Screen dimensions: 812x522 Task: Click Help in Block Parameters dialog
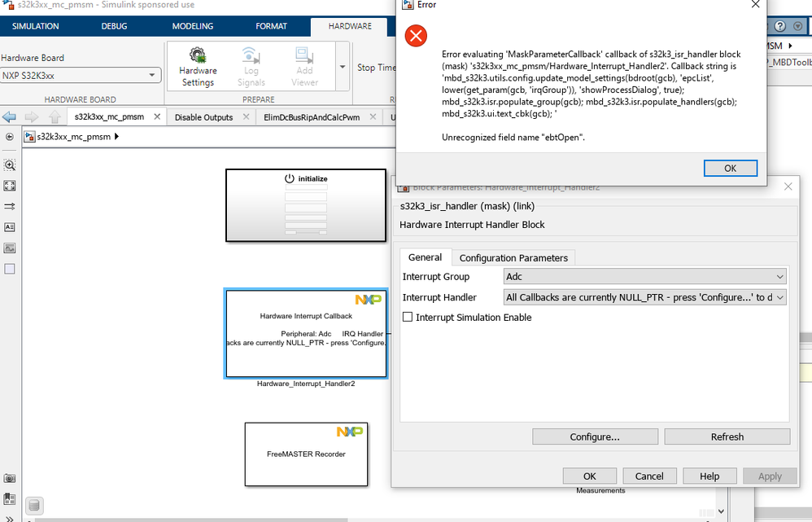point(709,476)
